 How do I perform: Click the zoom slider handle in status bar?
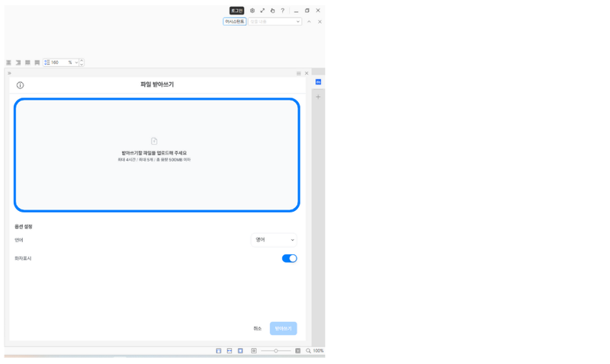[276, 351]
